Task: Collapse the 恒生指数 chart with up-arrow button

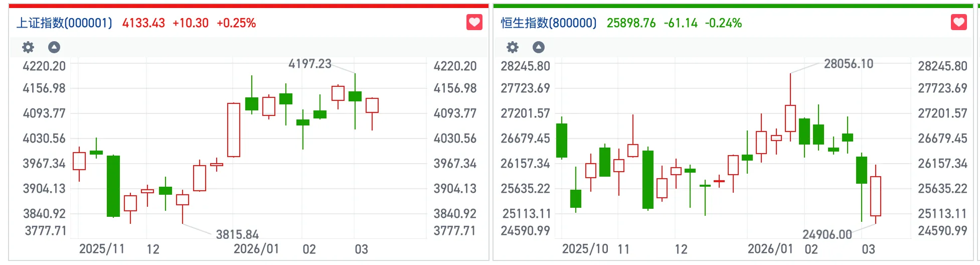Action: pos(539,47)
